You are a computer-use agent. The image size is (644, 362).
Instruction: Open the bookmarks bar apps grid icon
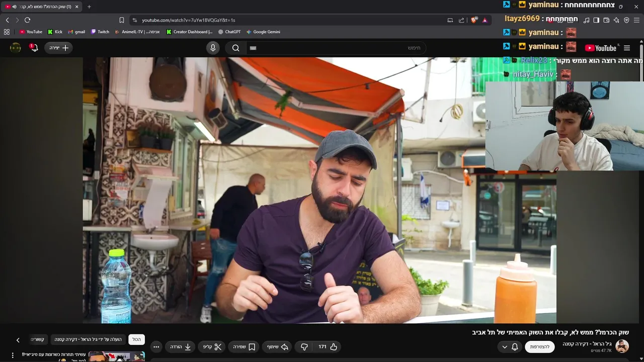tap(7, 32)
